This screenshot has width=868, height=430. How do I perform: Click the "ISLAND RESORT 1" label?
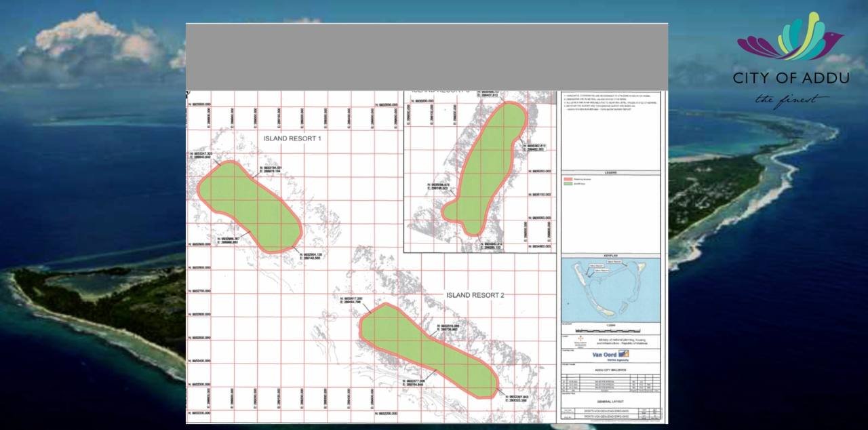point(292,138)
